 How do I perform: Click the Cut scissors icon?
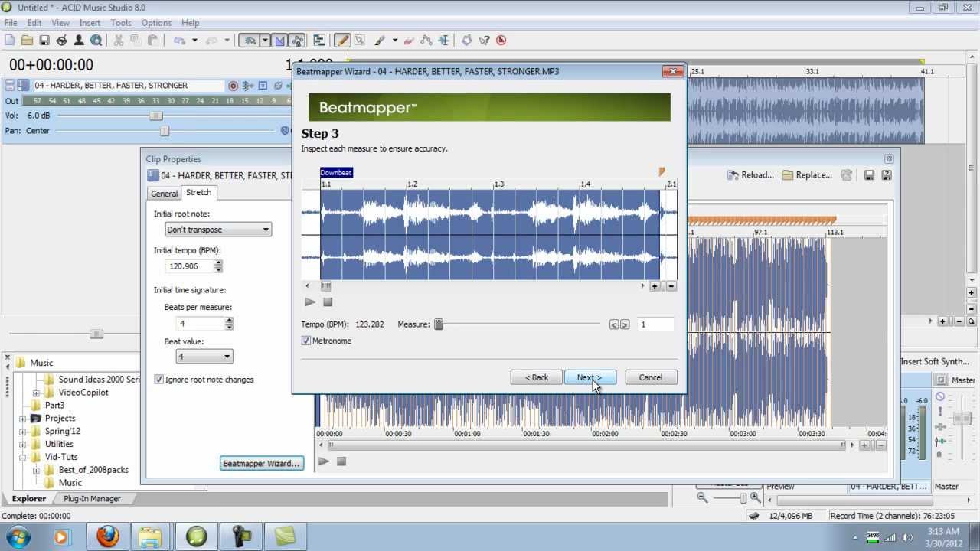(119, 41)
